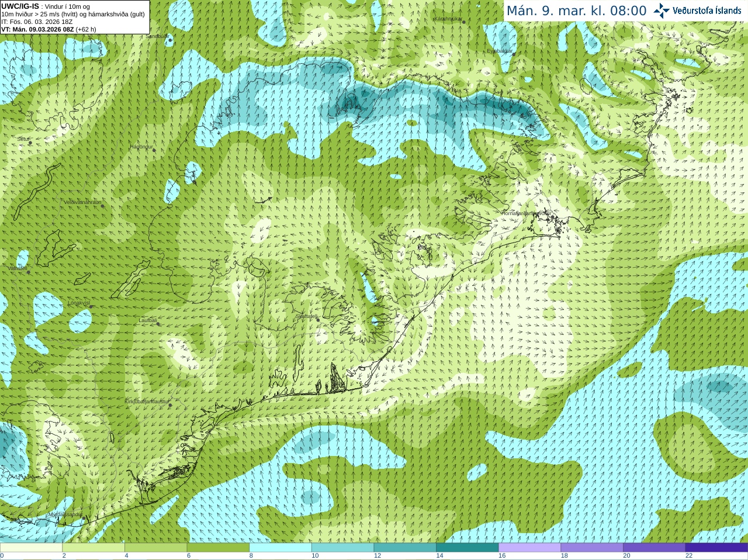Select the Vatnsfell station label

coord(18,268)
